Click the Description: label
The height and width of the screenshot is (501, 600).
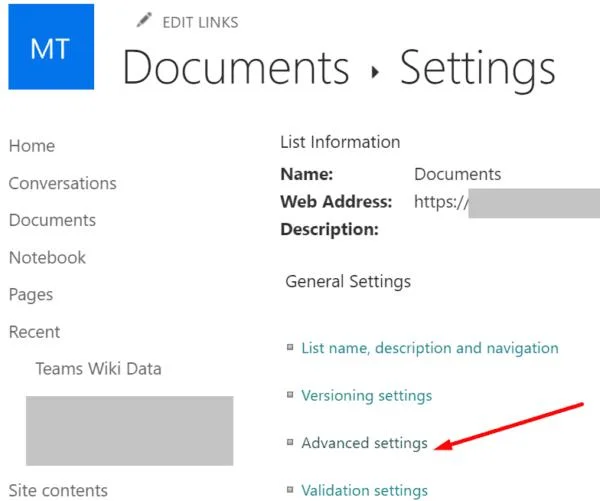click(329, 229)
